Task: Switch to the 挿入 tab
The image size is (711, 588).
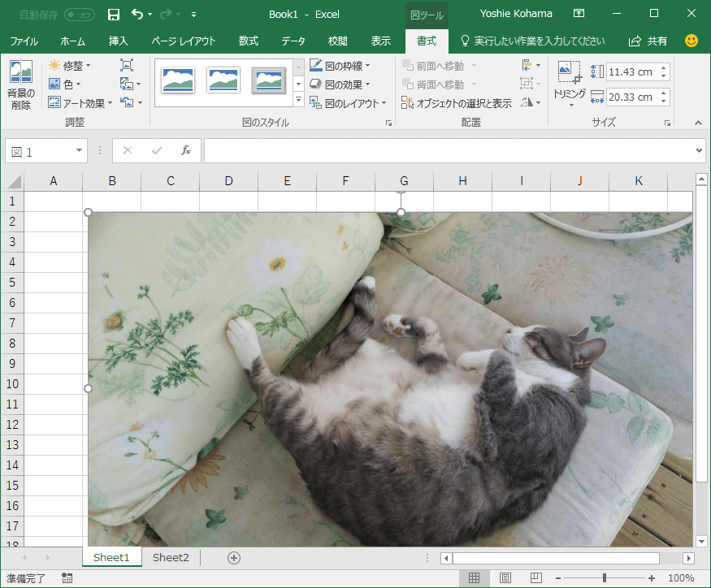Action: [119, 41]
